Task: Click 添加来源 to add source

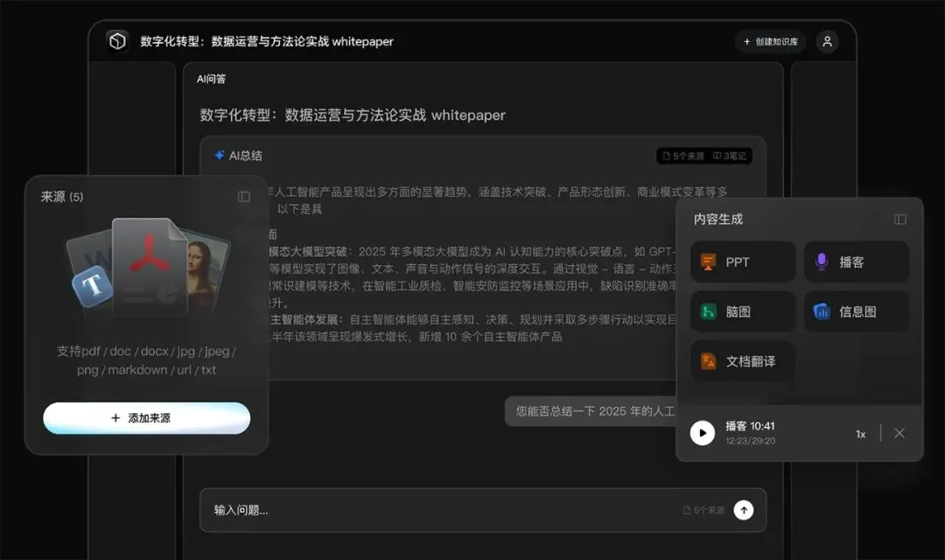Action: (x=146, y=417)
